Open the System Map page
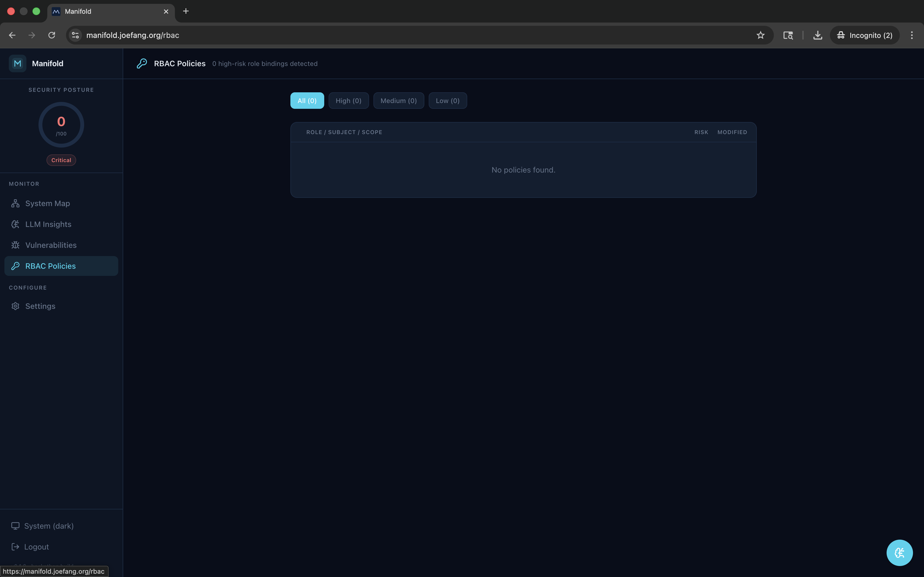The image size is (924, 577). pos(47,203)
